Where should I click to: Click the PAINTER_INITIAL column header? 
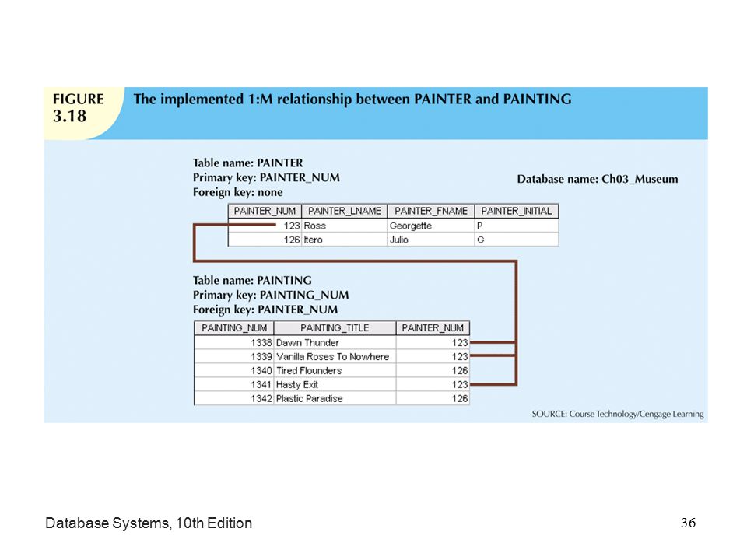coord(517,211)
